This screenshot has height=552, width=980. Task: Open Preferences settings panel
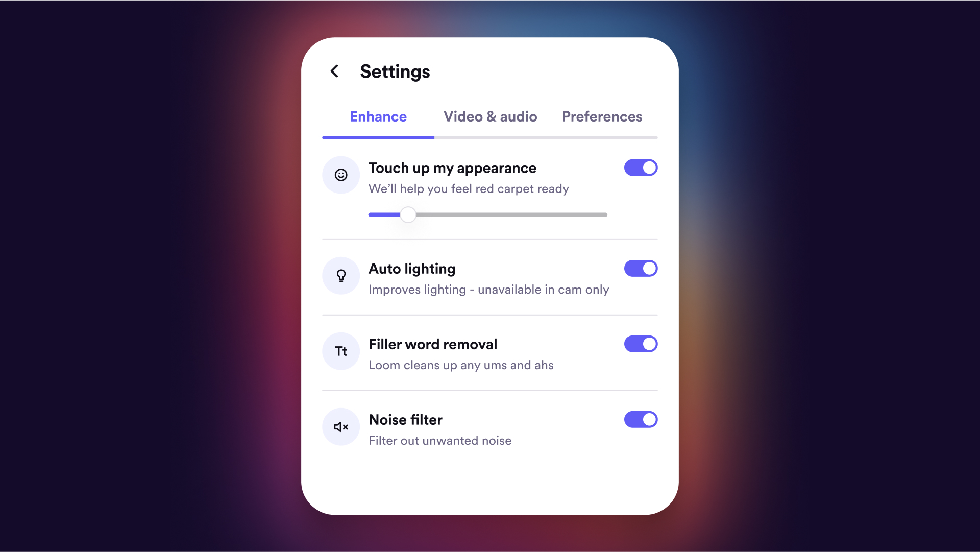click(x=602, y=116)
